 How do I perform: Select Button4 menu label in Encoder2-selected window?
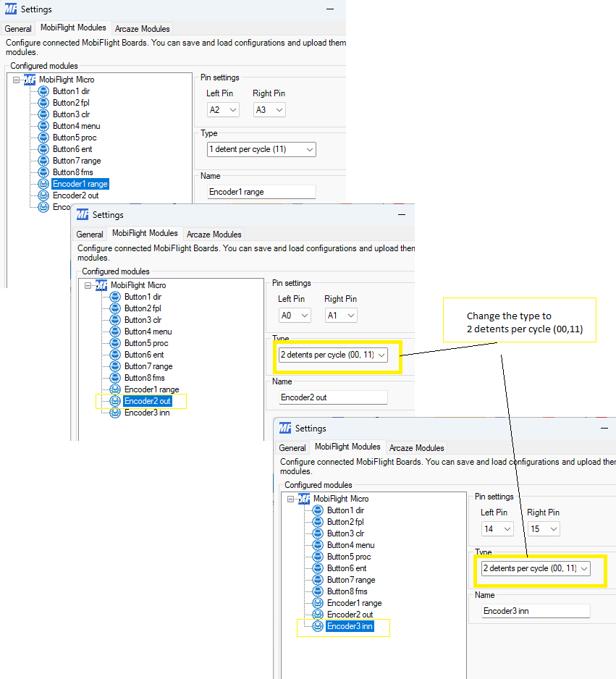click(x=148, y=332)
